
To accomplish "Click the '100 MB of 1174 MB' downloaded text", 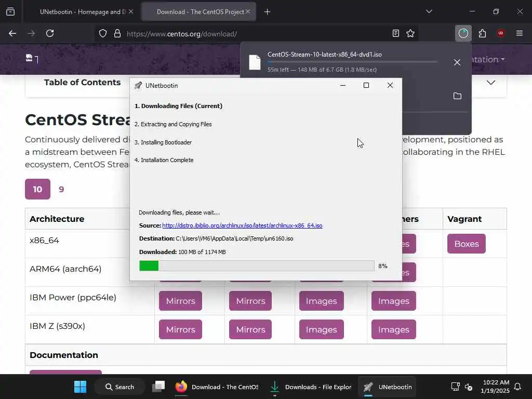I will click(x=202, y=252).
